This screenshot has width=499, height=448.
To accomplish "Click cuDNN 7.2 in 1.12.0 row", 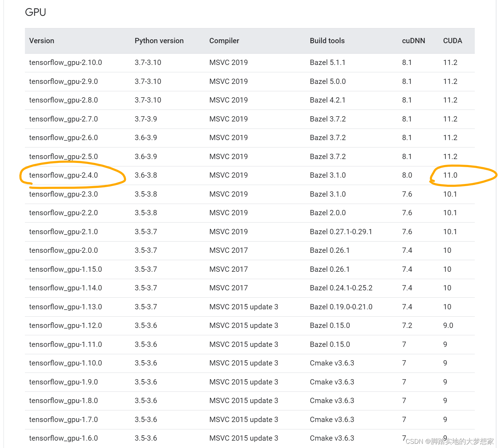I will (407, 325).
